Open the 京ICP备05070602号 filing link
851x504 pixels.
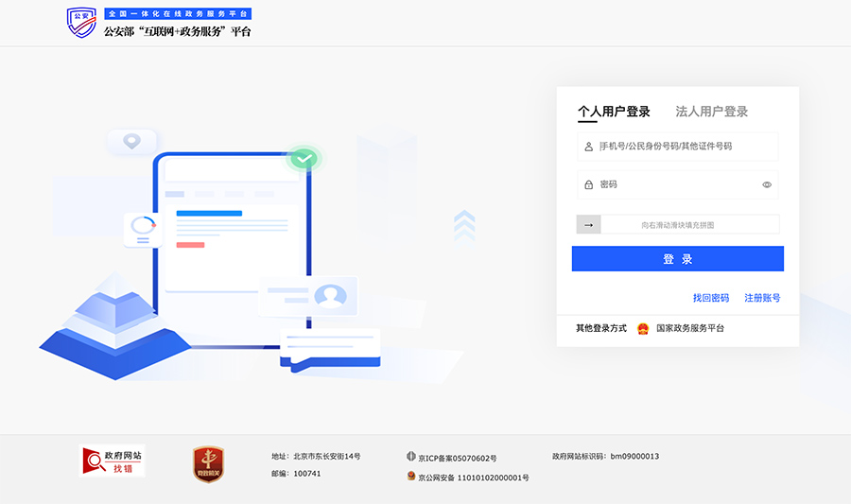[458, 458]
